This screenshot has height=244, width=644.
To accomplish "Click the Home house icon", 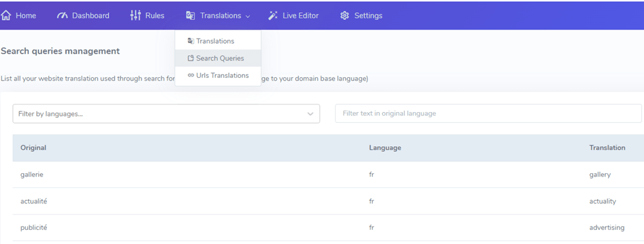I will coord(6,15).
